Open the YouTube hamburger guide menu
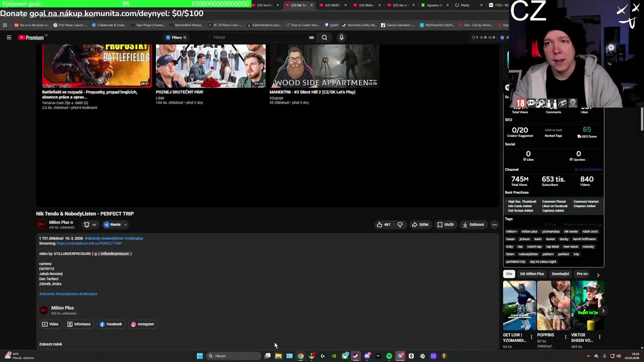 [x=9, y=37]
